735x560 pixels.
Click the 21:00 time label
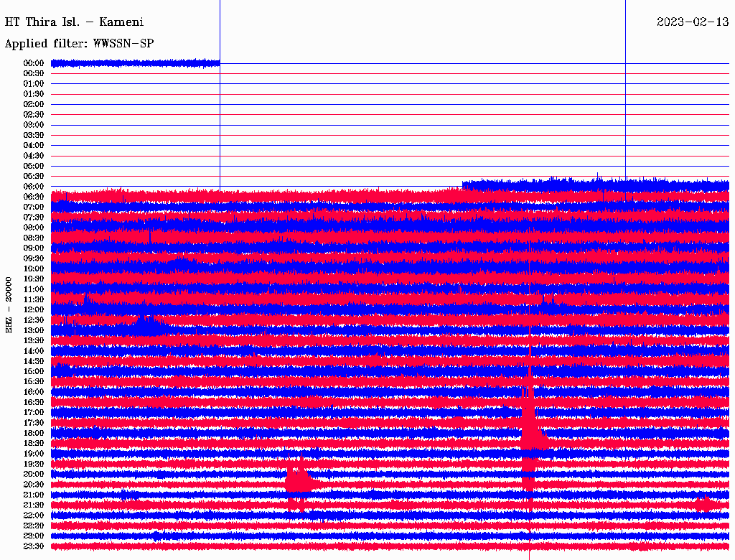(34, 495)
